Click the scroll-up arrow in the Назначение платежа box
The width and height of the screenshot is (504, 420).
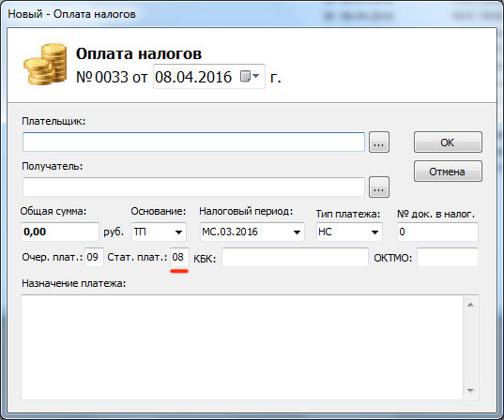pos(470,305)
